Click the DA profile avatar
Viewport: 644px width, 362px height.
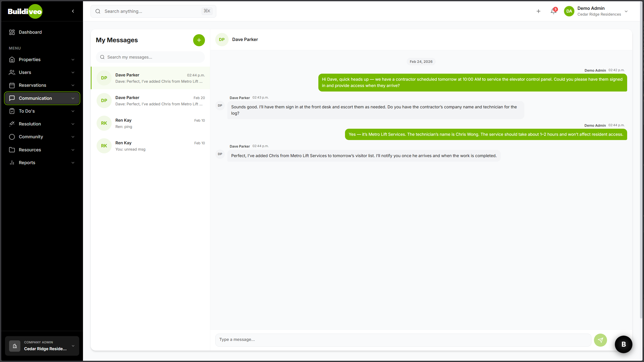(569, 11)
